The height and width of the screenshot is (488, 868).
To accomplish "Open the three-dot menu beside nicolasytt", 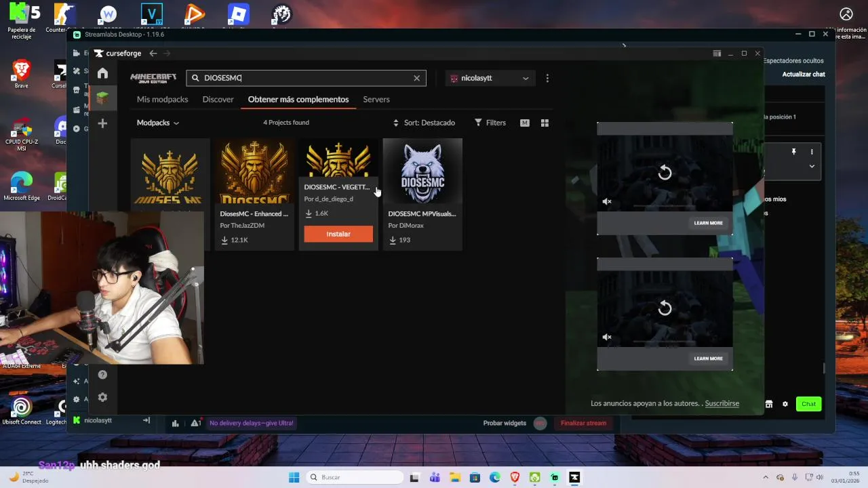I will coord(547,78).
